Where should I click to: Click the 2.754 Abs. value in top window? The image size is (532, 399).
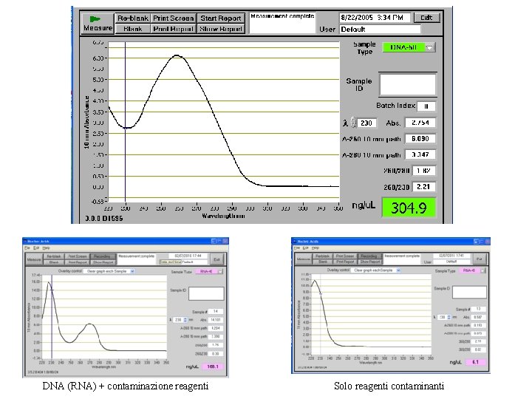(420, 123)
